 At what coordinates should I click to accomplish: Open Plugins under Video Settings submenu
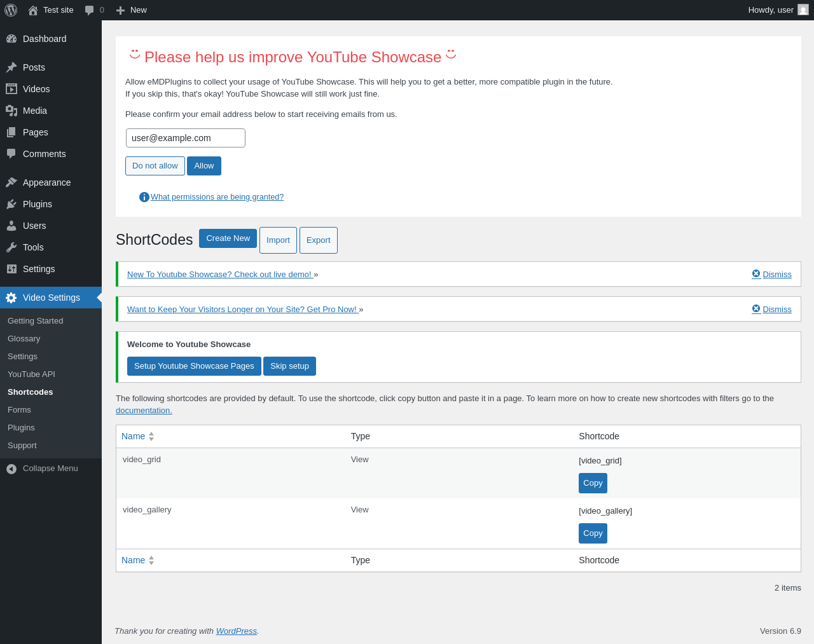22,428
